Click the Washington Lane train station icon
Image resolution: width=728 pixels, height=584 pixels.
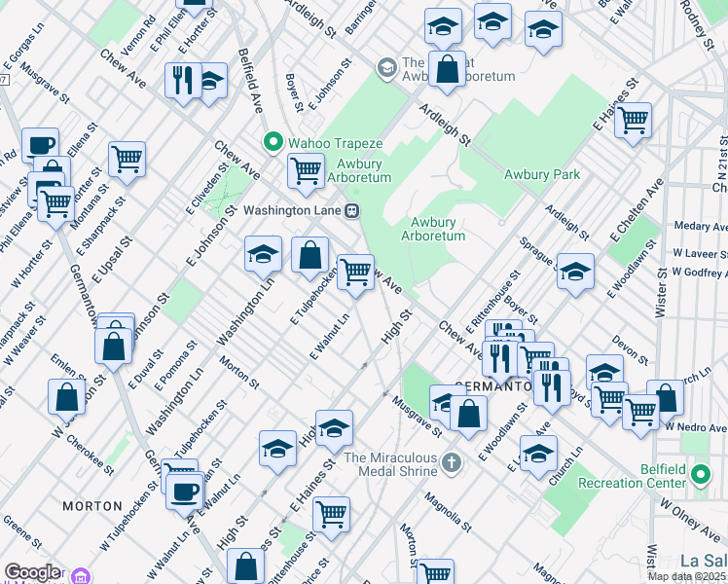click(352, 211)
